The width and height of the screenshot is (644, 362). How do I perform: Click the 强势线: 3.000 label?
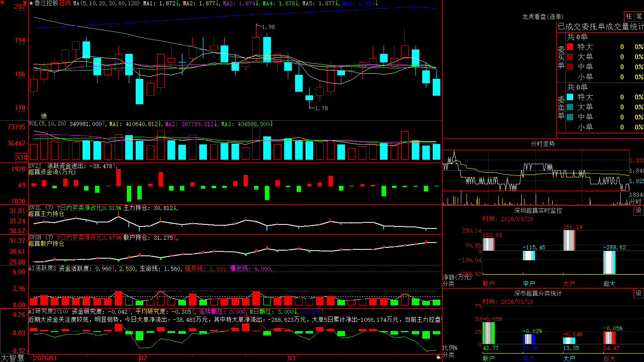205,268
